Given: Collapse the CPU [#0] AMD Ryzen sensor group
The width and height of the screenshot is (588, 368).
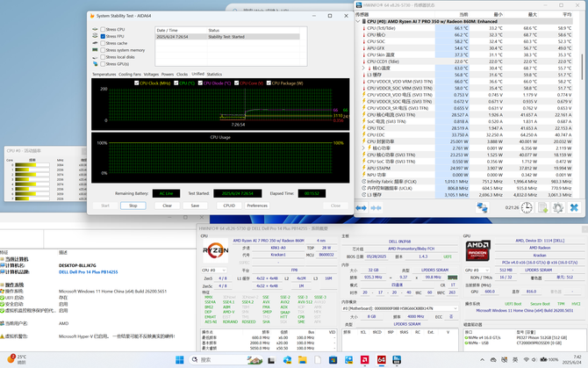Looking at the screenshot, I should (358, 21).
